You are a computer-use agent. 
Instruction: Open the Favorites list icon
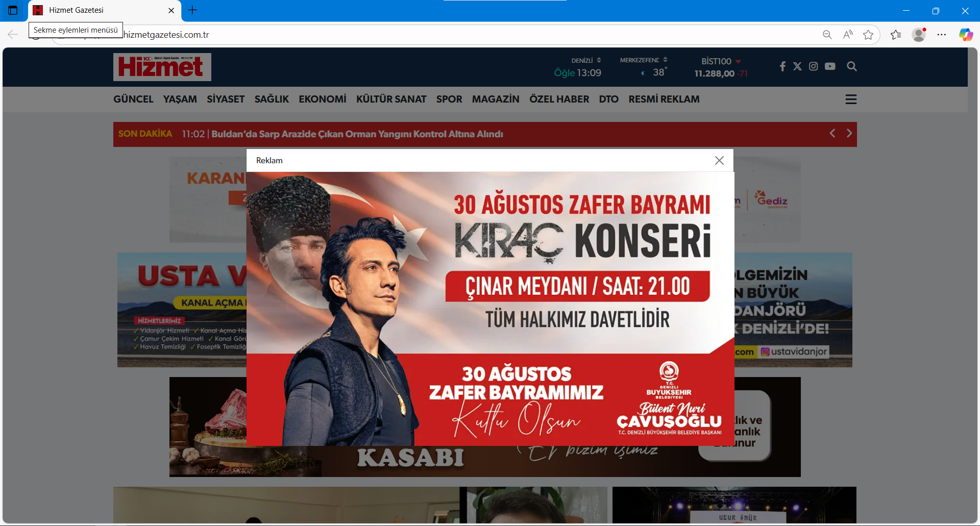[896, 35]
